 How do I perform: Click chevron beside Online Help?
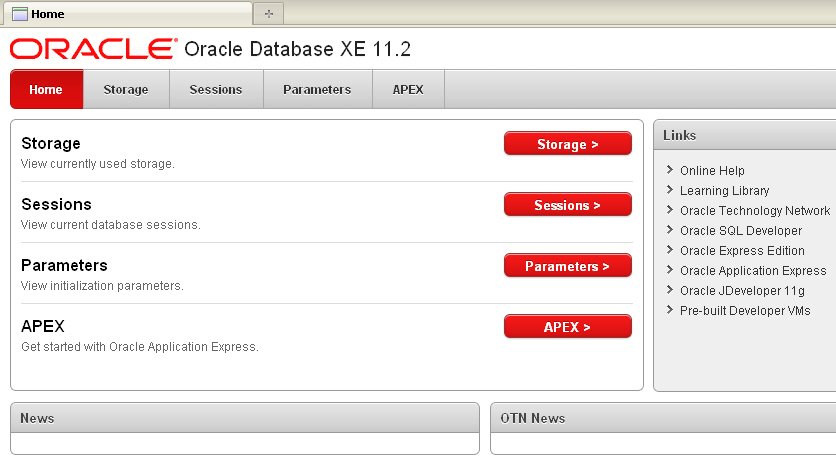[670, 170]
